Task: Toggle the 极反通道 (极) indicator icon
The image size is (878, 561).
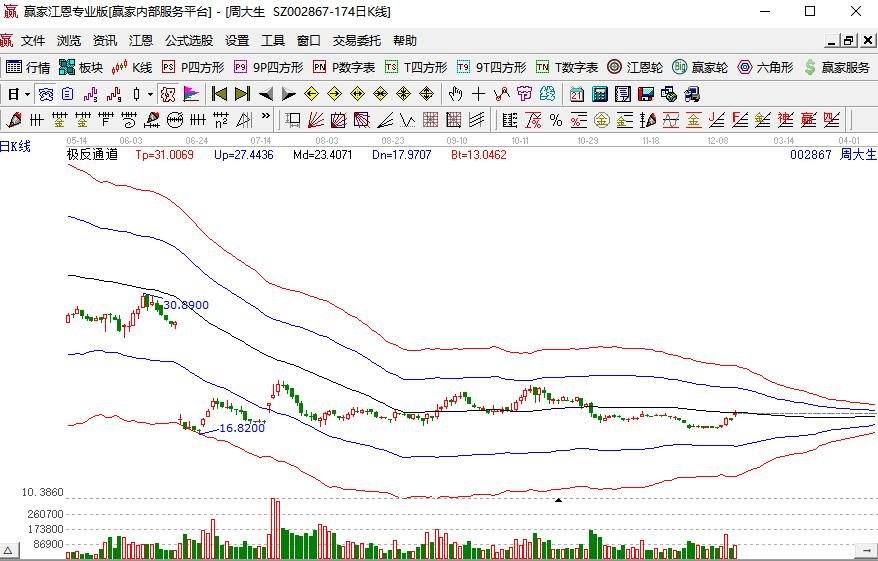Action: (168, 95)
